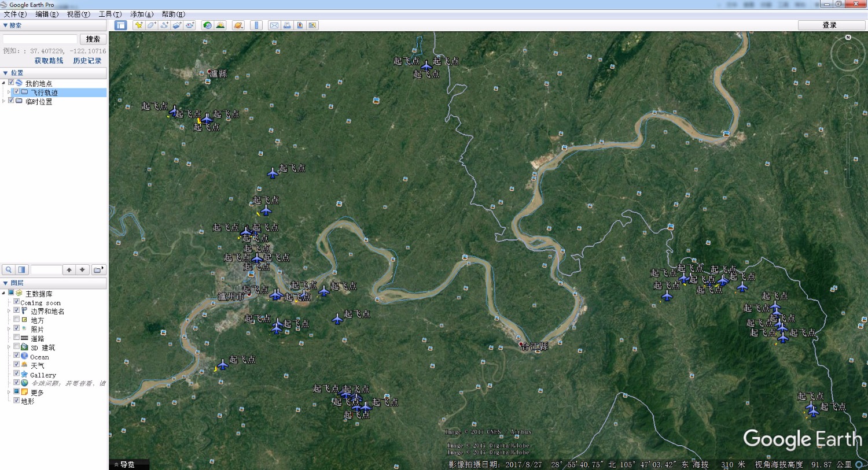
Task: Open the 添加(A) menu
Action: click(x=142, y=14)
